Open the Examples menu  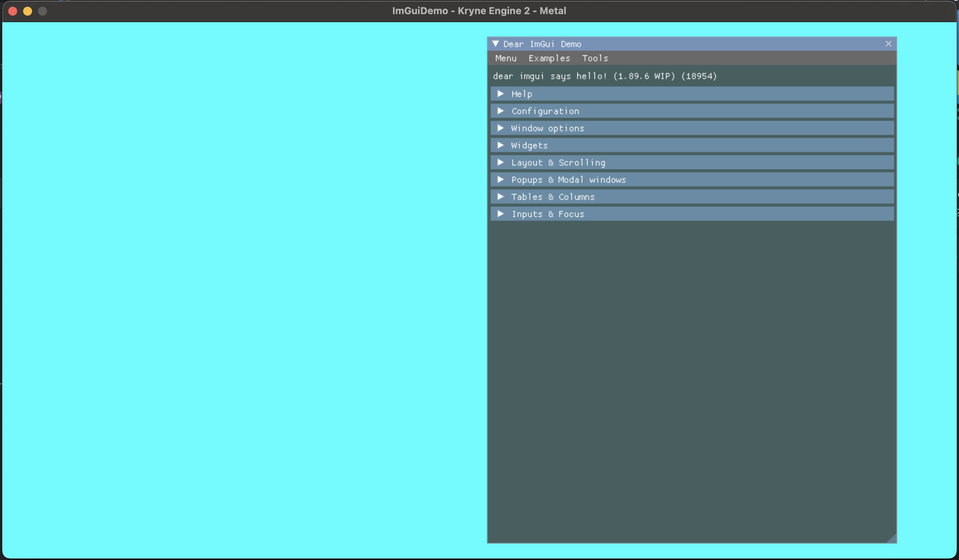(x=549, y=58)
